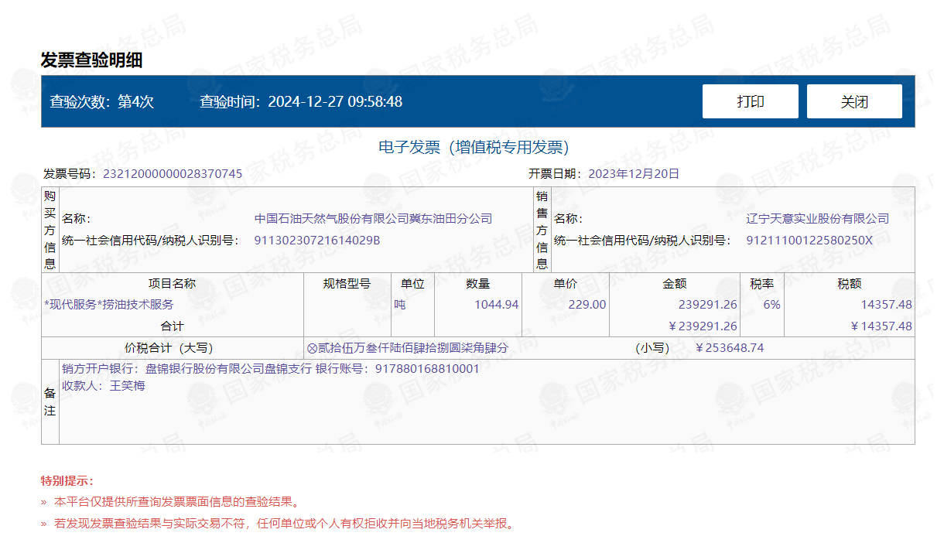Click the 查验次数: 第4次 text
This screenshot has height=560, width=944.
pyautogui.click(x=102, y=101)
